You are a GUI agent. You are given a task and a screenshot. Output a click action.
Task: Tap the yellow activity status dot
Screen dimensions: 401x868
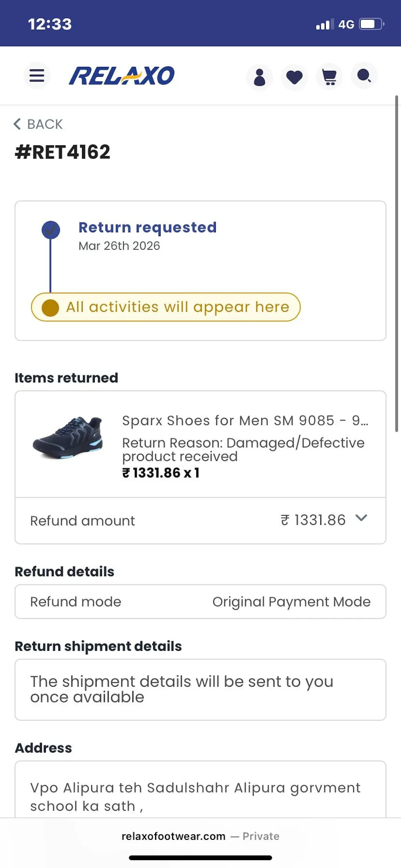pos(51,307)
